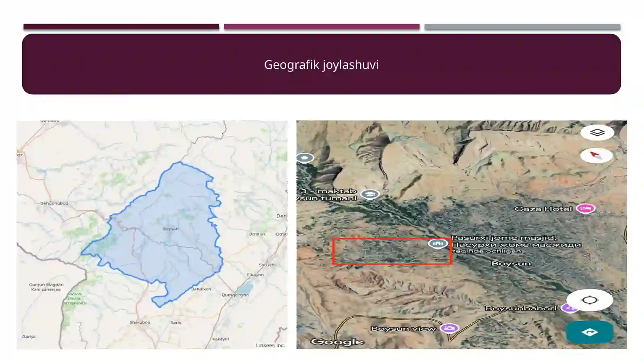Click the red compass icon

point(596,155)
